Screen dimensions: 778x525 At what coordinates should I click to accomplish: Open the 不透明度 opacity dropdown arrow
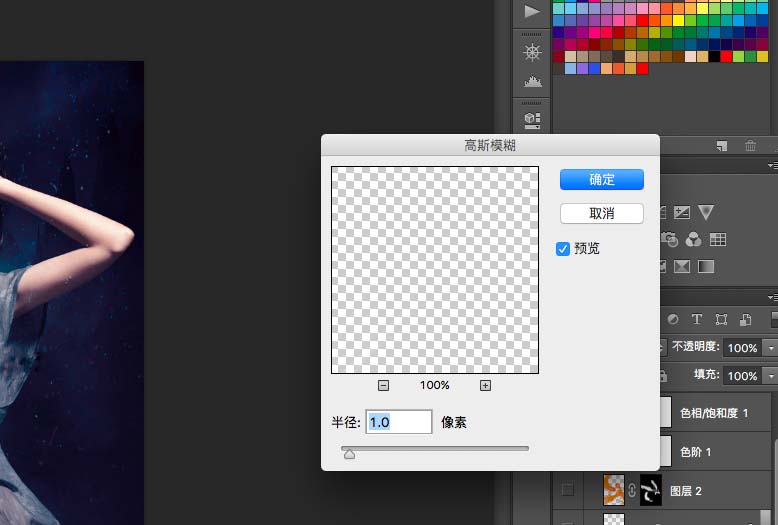[771, 348]
